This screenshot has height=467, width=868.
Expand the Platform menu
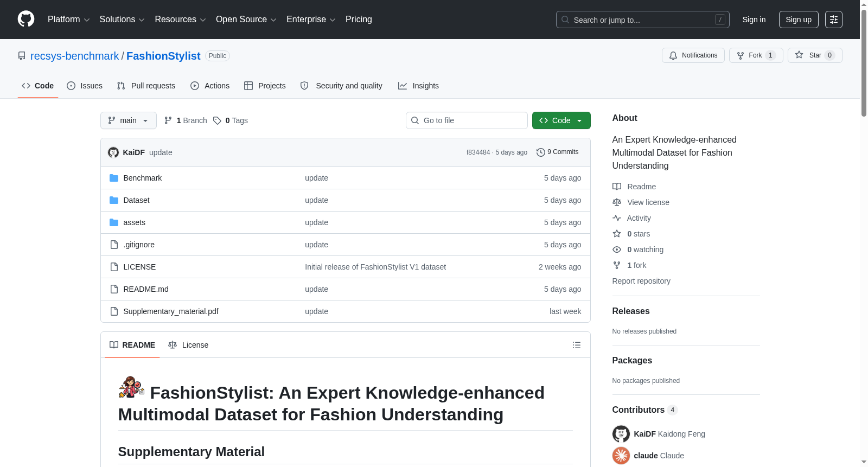[69, 20]
